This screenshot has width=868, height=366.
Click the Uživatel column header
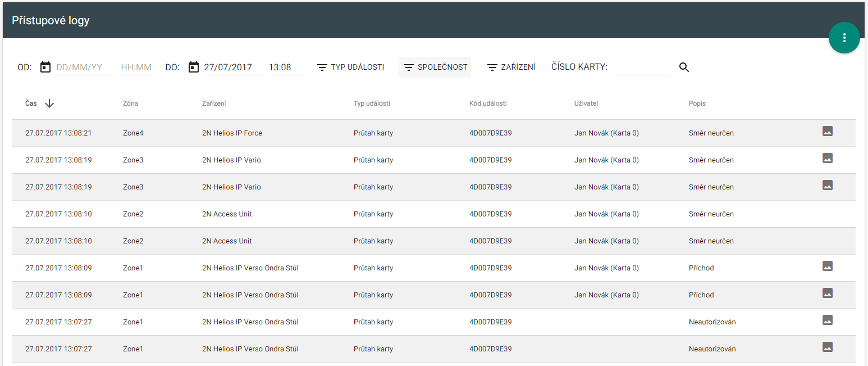586,103
